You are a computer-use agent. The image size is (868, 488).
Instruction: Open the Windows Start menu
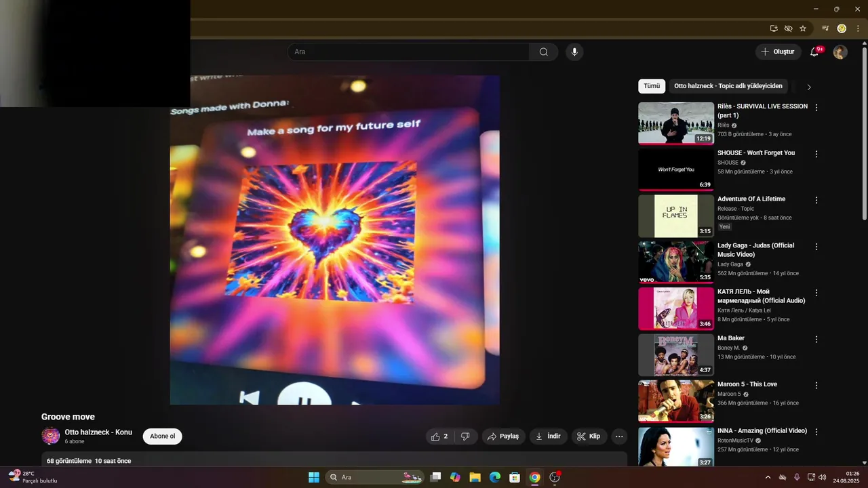click(314, 477)
